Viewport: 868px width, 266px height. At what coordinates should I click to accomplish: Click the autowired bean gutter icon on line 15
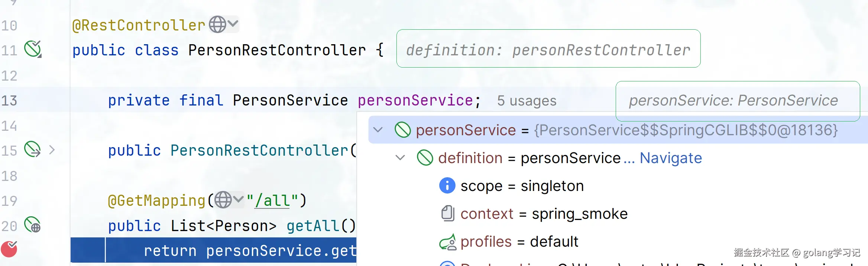(33, 149)
